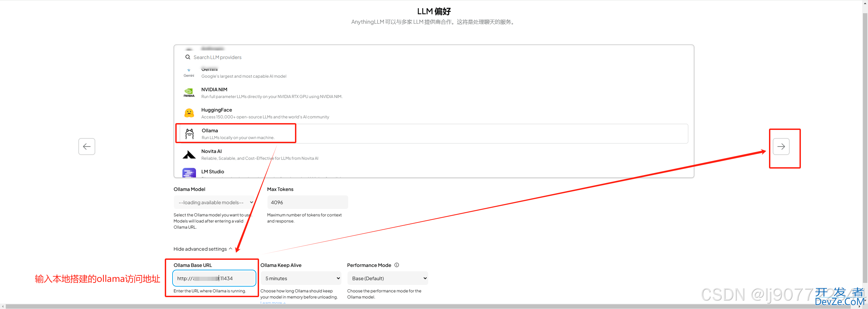Click the 'Ollama Model' label
The image size is (868, 309).
click(x=190, y=189)
